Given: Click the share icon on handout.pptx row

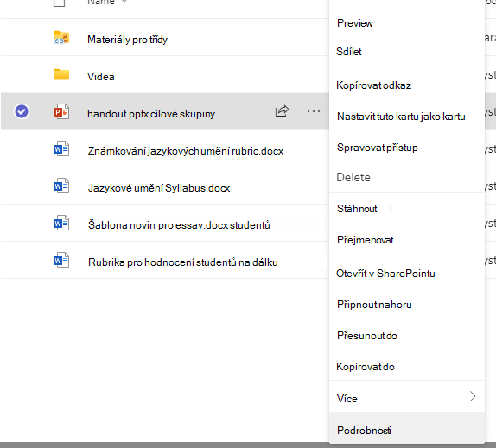Looking at the screenshot, I should coord(282,111).
